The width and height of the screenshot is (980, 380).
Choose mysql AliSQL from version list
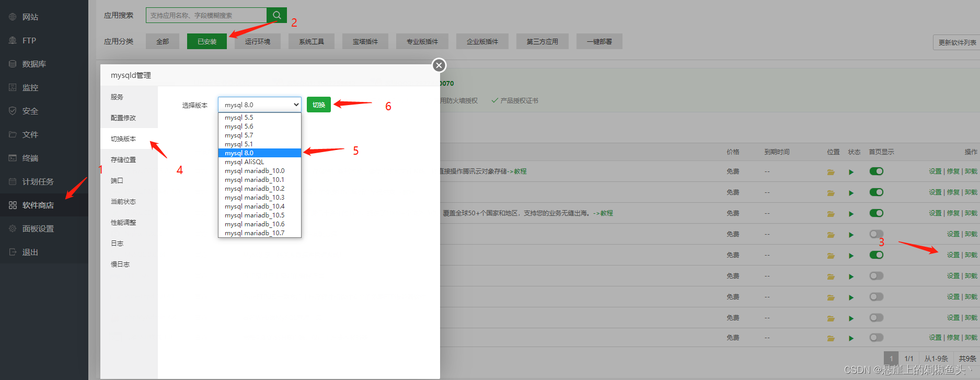[260, 162]
